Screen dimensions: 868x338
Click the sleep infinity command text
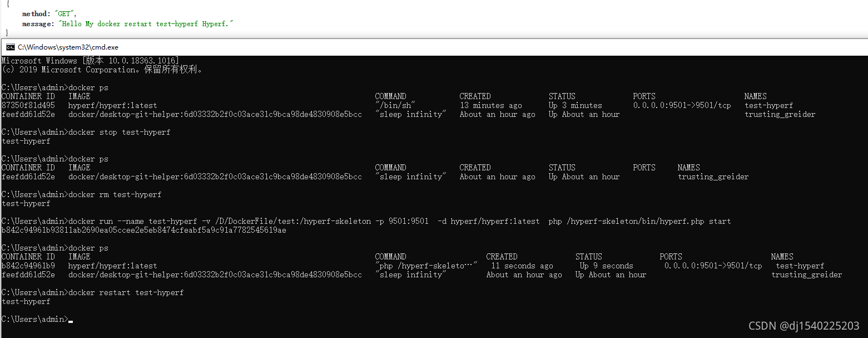411,114
